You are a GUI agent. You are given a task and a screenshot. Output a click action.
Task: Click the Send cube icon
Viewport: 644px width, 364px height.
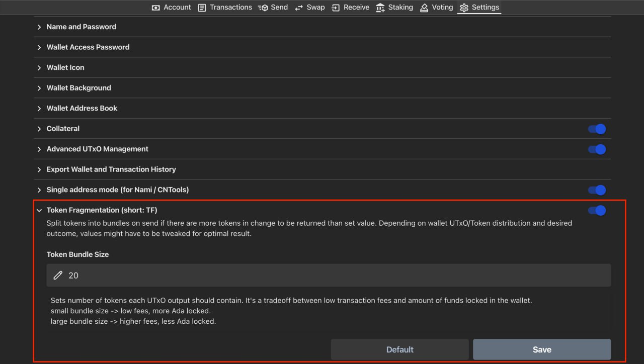pos(263,8)
